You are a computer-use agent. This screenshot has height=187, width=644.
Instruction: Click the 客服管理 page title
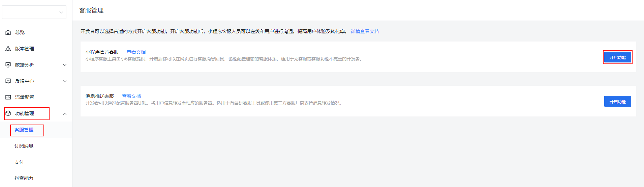point(91,10)
